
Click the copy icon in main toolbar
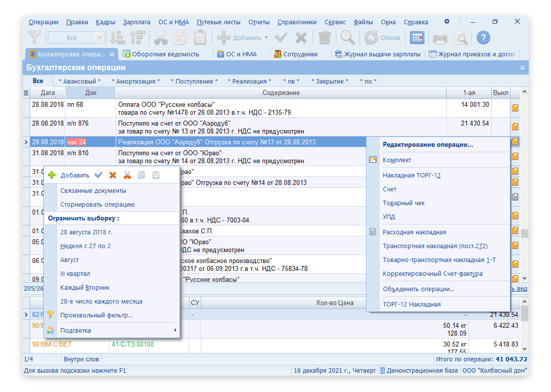(181, 38)
